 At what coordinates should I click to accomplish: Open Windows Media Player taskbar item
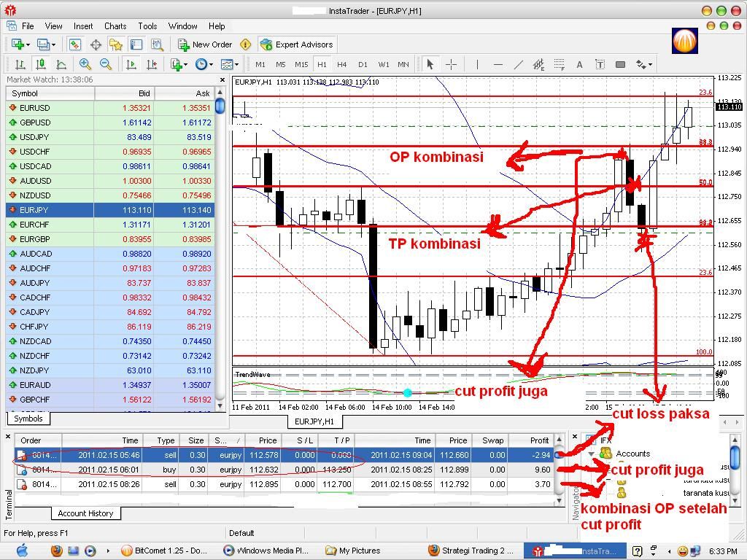(x=266, y=551)
